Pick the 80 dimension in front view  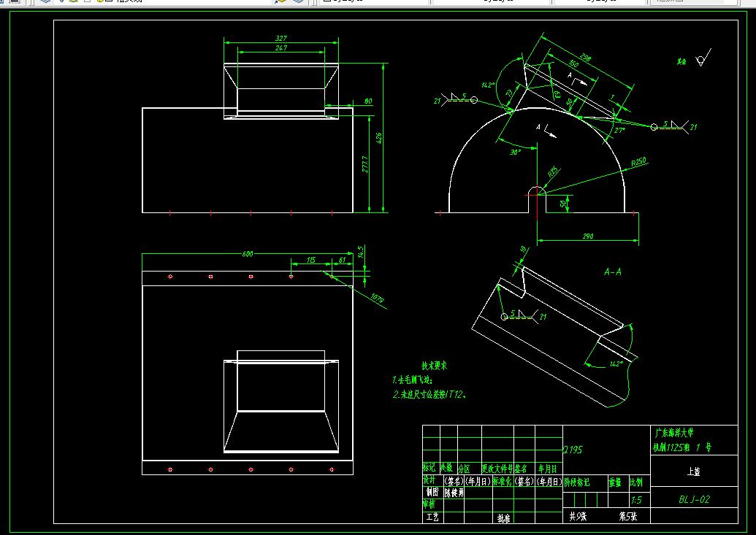tap(368, 101)
